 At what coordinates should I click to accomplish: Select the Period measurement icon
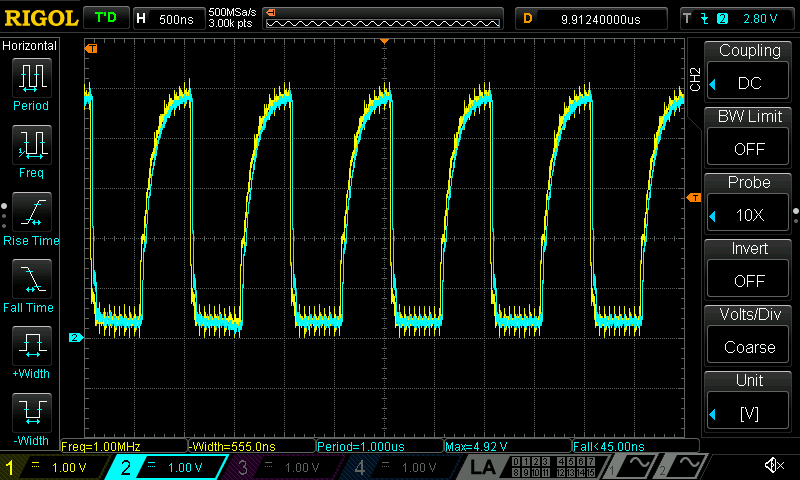click(x=32, y=78)
